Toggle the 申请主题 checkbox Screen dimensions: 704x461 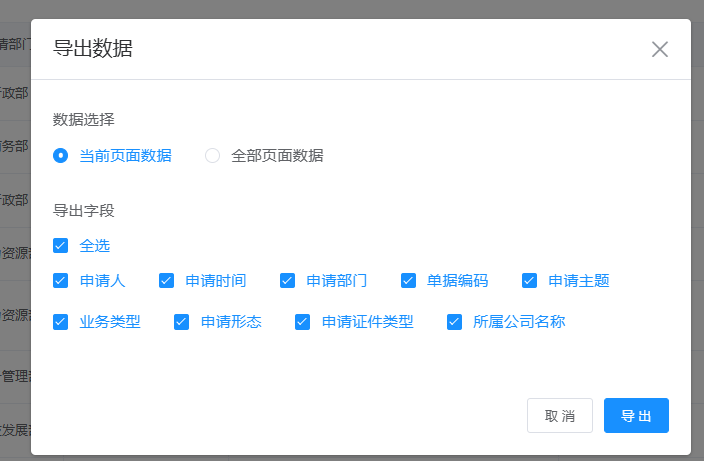pyautogui.click(x=530, y=281)
